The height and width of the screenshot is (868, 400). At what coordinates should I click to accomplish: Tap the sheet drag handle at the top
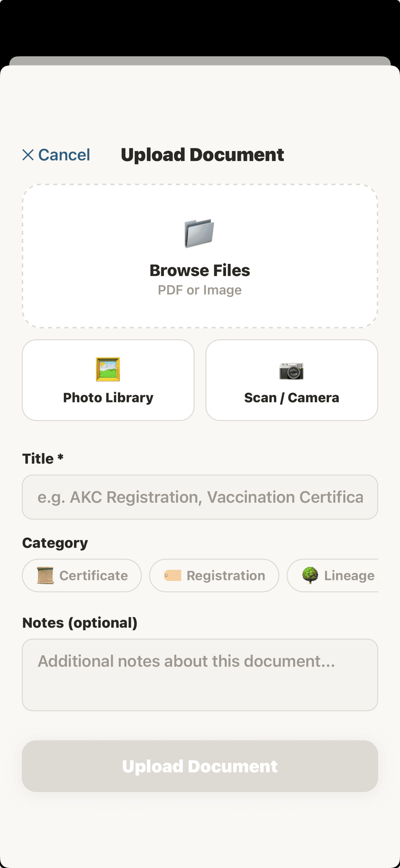pyautogui.click(x=200, y=60)
